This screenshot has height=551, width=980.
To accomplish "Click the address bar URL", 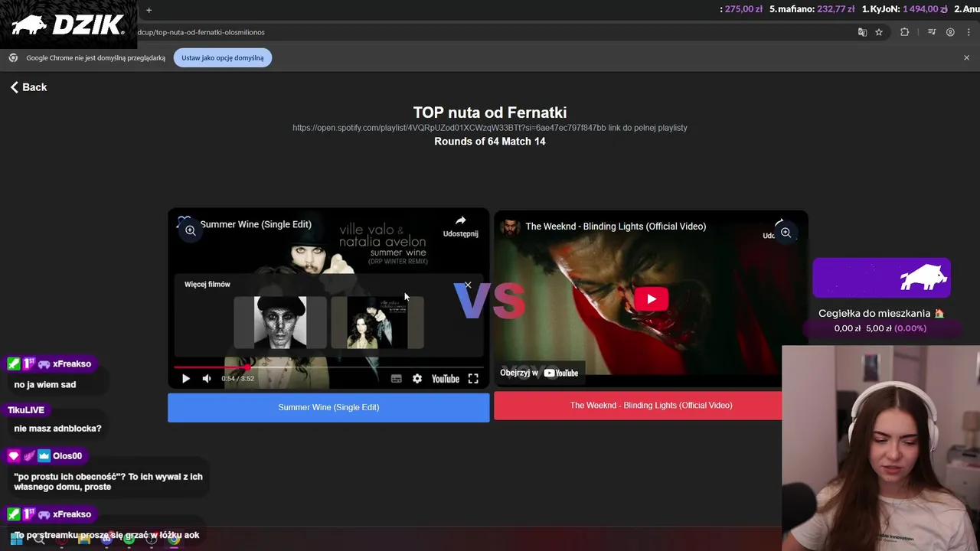I will [201, 32].
